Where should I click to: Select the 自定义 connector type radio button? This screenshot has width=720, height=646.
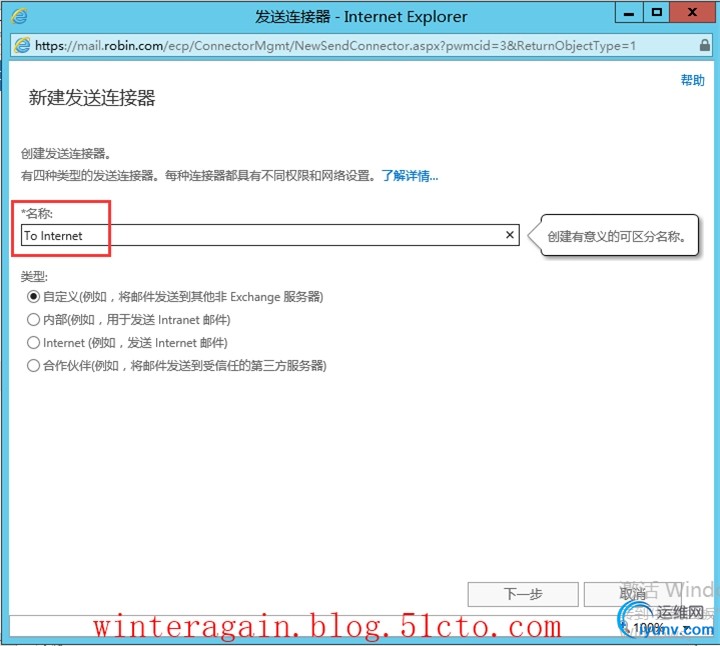(x=33, y=297)
